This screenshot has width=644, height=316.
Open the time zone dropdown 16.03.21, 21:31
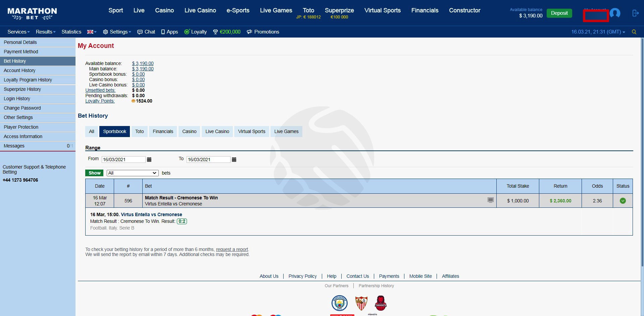coord(598,32)
